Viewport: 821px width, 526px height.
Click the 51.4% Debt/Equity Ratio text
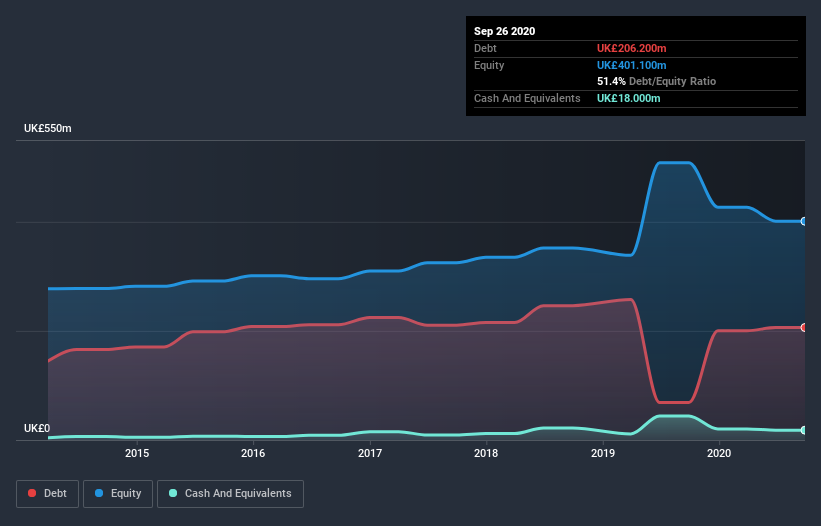[656, 81]
